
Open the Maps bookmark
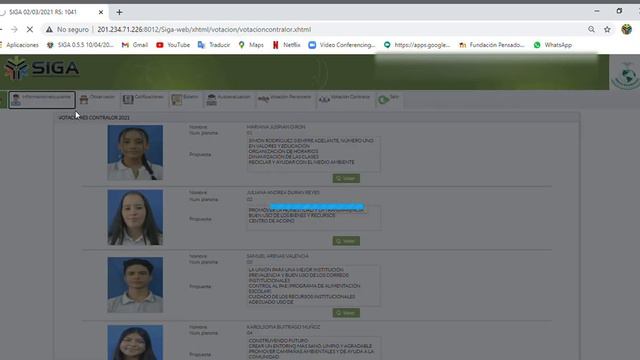[251, 45]
